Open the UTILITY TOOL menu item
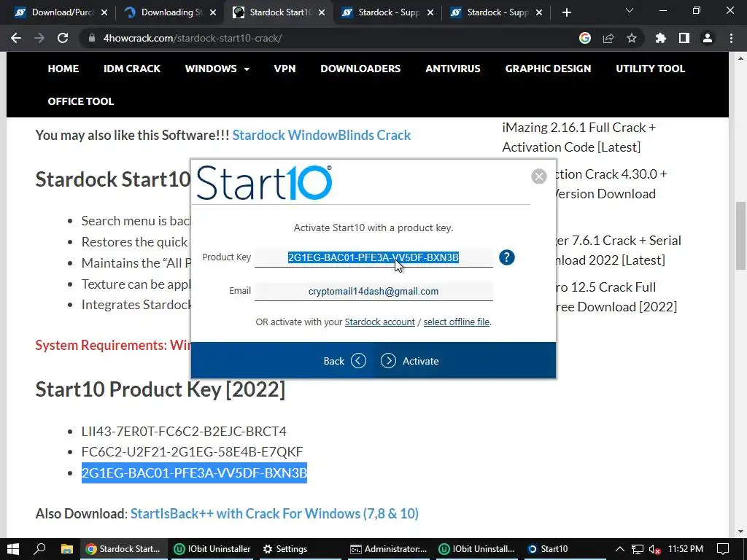 650,69
